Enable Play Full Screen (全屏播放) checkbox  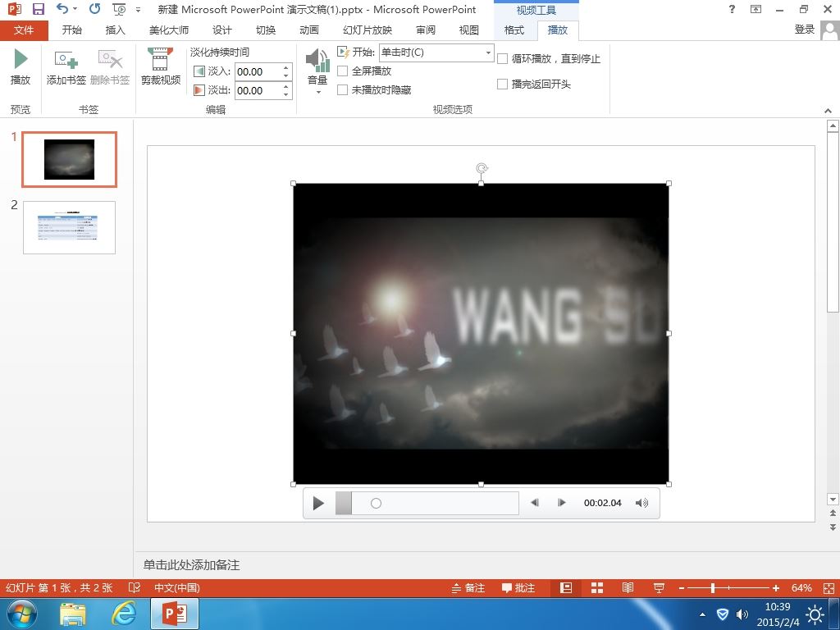(x=342, y=71)
